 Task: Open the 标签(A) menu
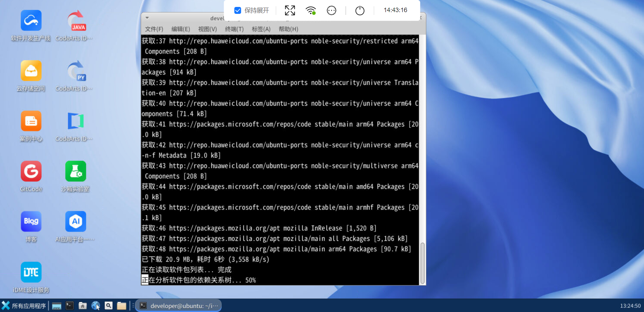click(x=261, y=29)
